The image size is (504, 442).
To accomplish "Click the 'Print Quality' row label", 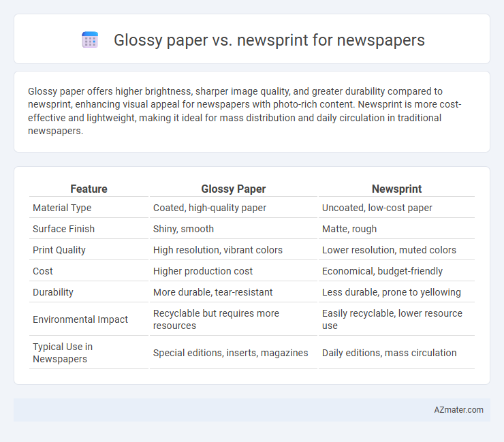I will click(x=59, y=250).
